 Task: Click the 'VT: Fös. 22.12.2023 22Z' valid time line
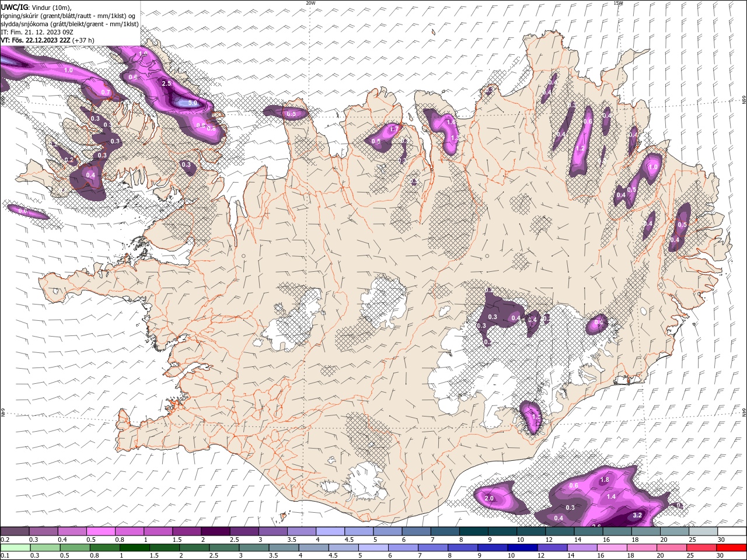click(35, 40)
